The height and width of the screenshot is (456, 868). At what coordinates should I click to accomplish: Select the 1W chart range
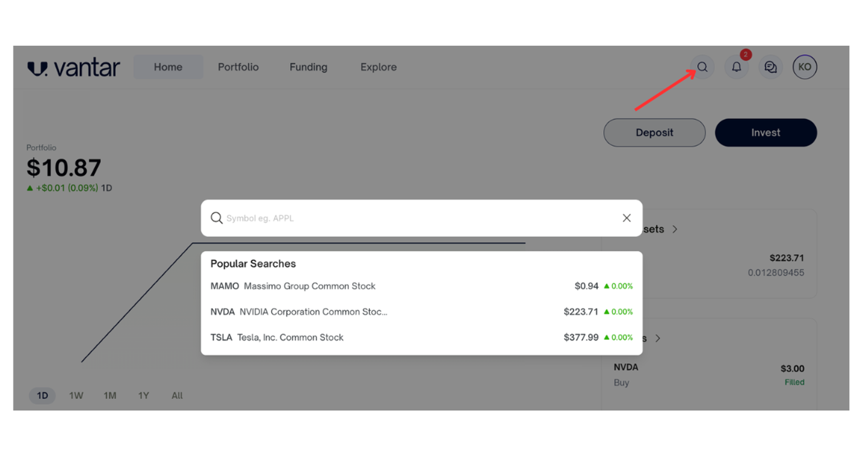coord(76,396)
